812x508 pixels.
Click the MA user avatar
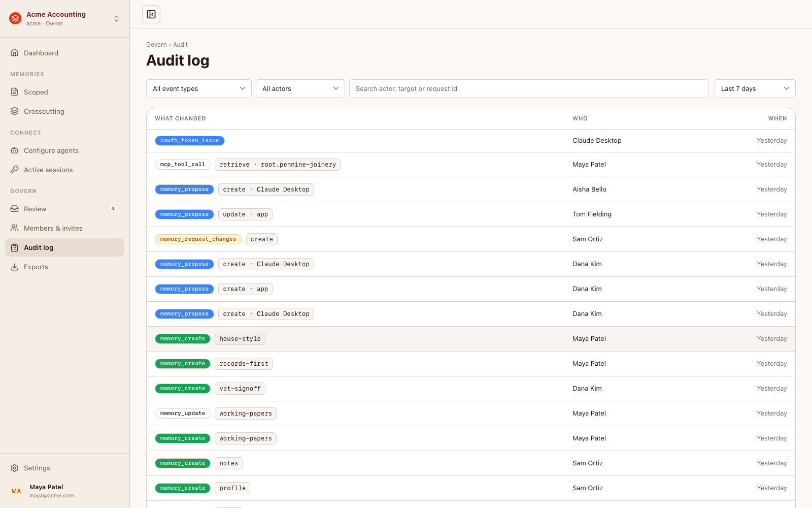(16, 491)
